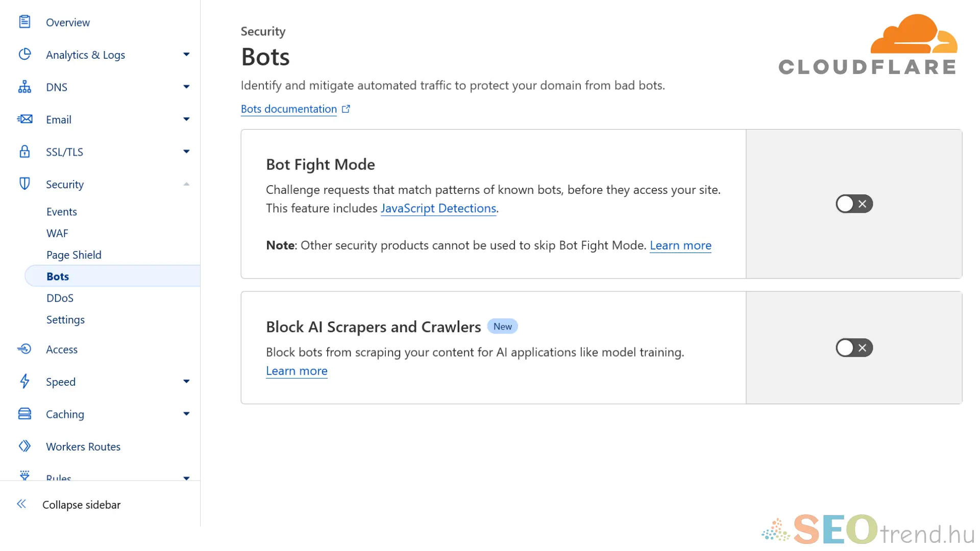This screenshot has height=551, width=980.
Task: Click Collapse sidebar label
Action: 82,505
